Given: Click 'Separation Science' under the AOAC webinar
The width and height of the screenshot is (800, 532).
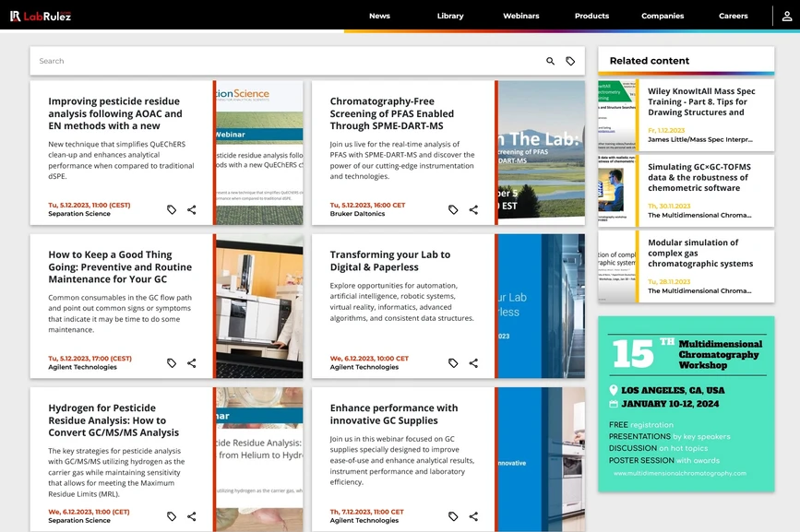Looking at the screenshot, I should 79,214.
